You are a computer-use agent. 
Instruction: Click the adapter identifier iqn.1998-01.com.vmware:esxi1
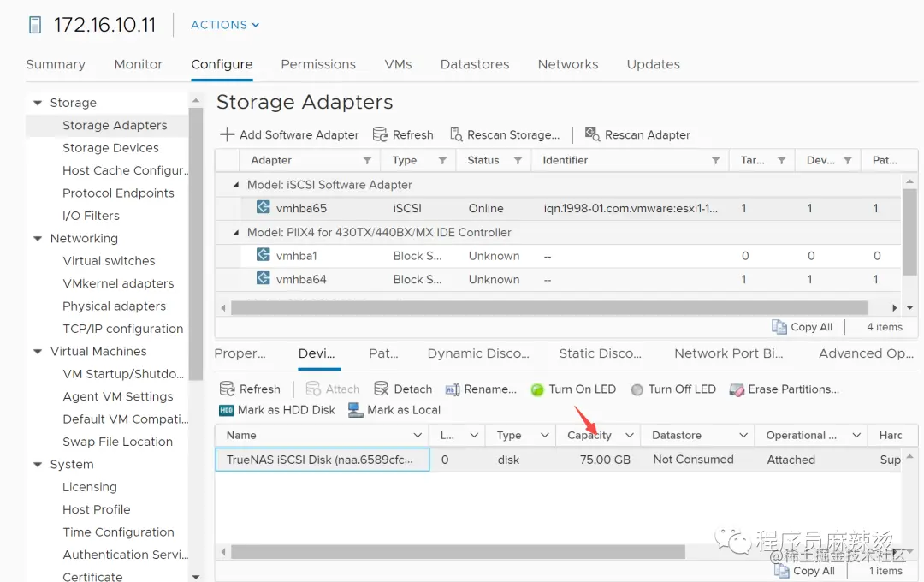click(x=631, y=208)
